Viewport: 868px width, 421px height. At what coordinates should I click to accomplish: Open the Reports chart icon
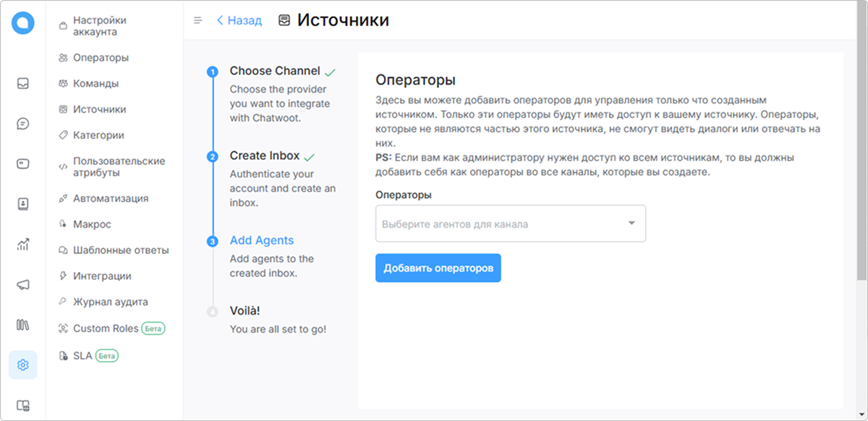coord(23,244)
